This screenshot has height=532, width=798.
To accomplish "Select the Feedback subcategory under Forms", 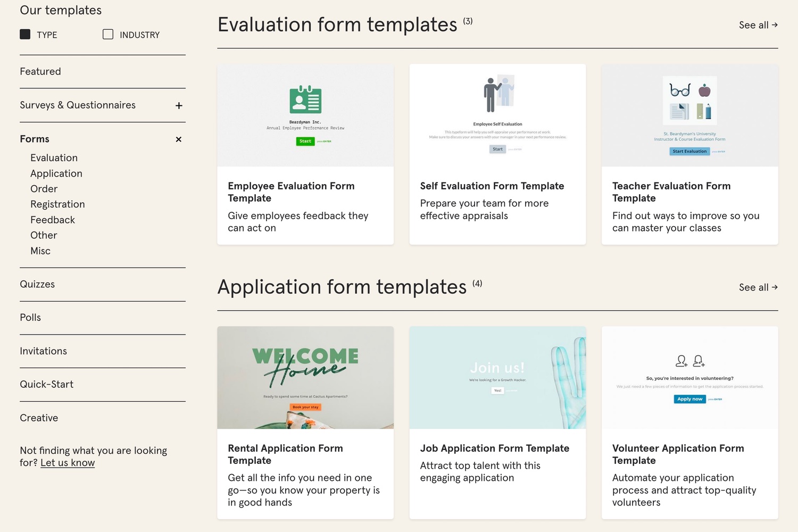I will pyautogui.click(x=53, y=219).
